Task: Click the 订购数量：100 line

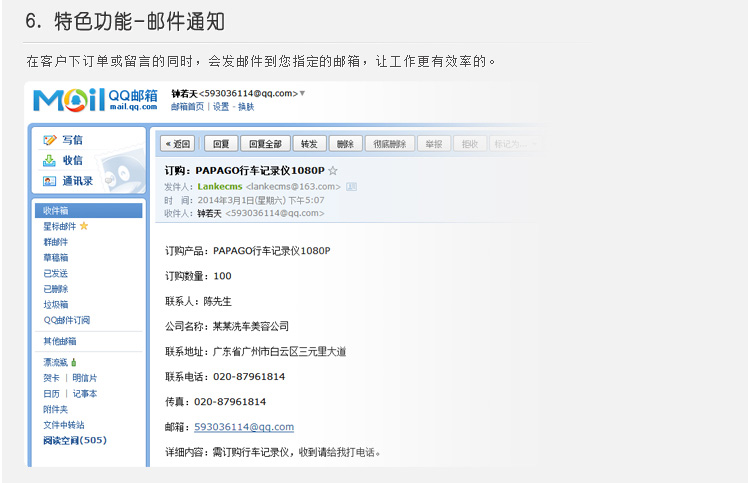Action: [198, 276]
